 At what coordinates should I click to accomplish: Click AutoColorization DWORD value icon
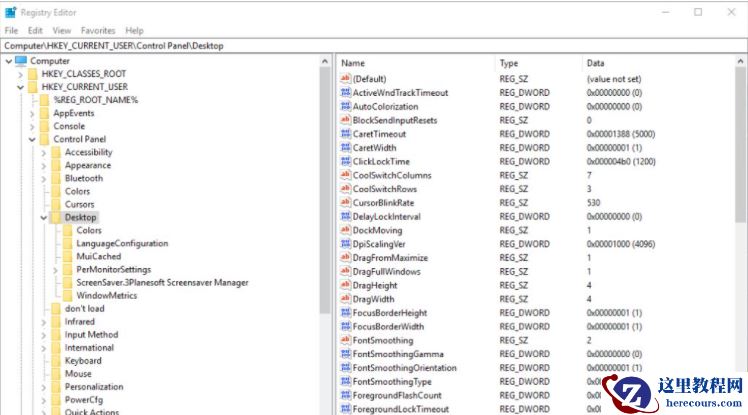tap(345, 106)
